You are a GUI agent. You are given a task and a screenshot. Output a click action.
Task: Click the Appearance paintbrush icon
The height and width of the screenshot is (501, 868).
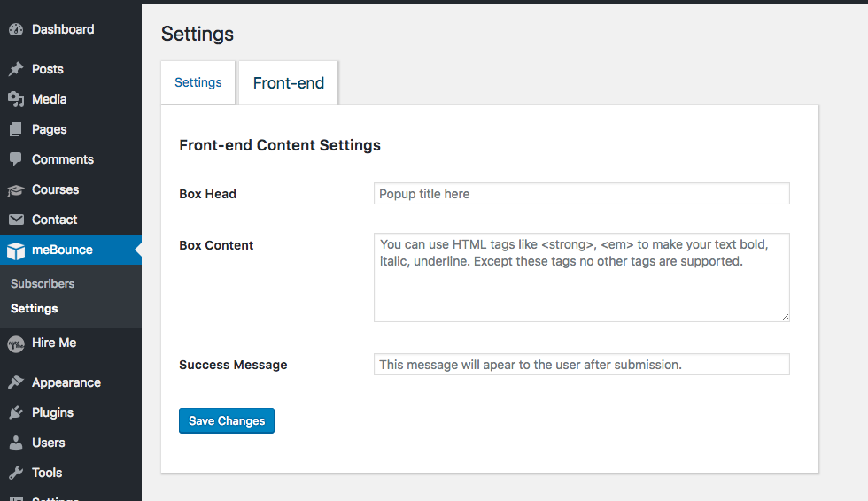pos(16,382)
